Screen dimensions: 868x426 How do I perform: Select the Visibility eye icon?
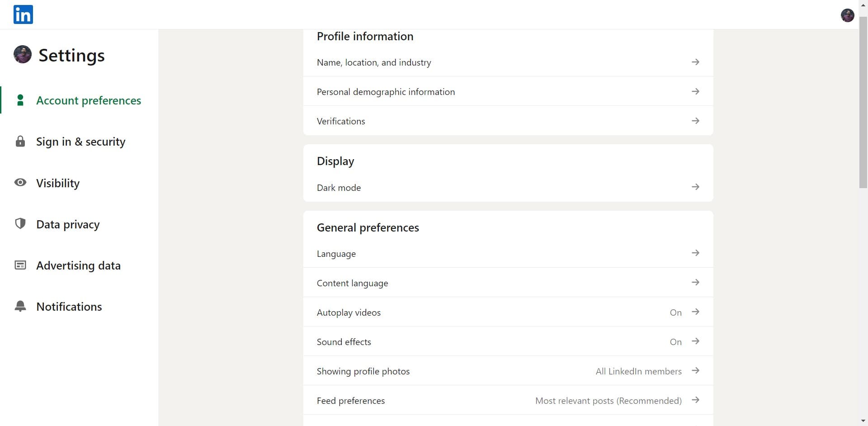point(20,183)
